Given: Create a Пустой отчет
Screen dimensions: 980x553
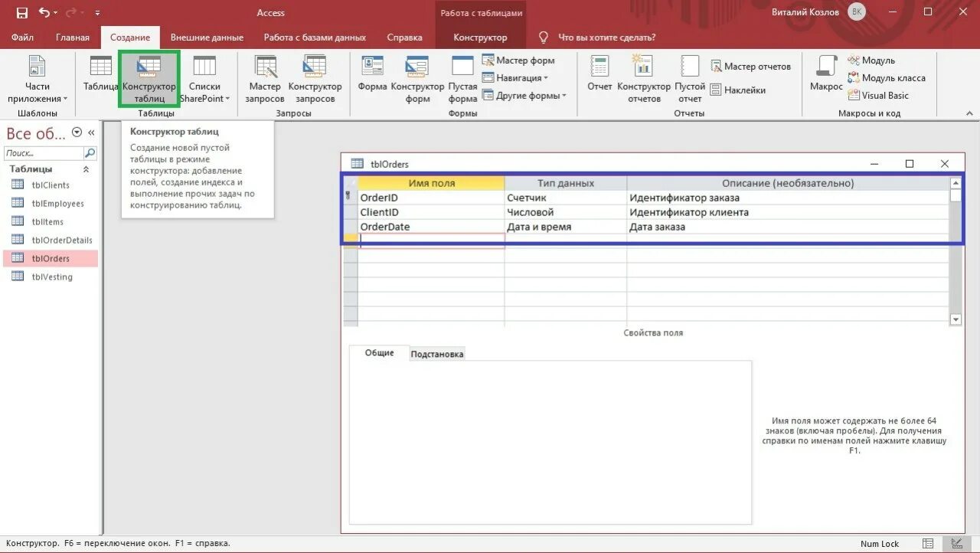Looking at the screenshot, I should point(690,80).
